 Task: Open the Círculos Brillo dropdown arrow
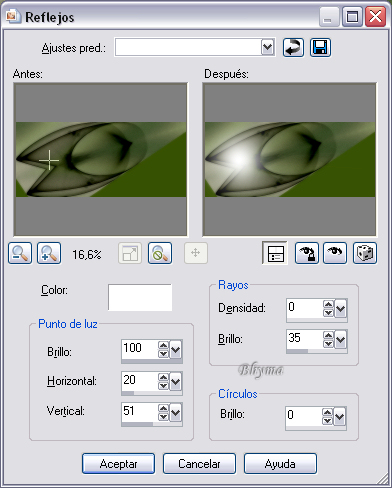[x=340, y=416]
